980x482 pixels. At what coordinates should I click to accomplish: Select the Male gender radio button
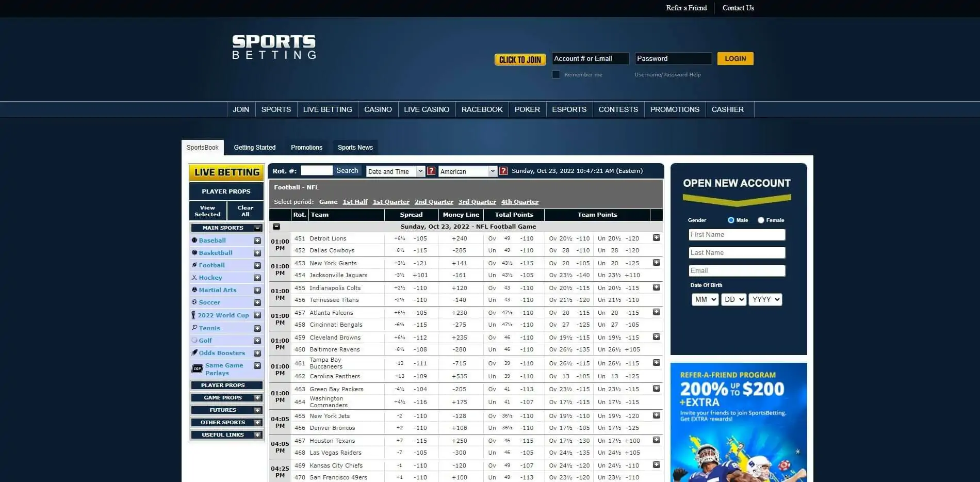pyautogui.click(x=730, y=219)
